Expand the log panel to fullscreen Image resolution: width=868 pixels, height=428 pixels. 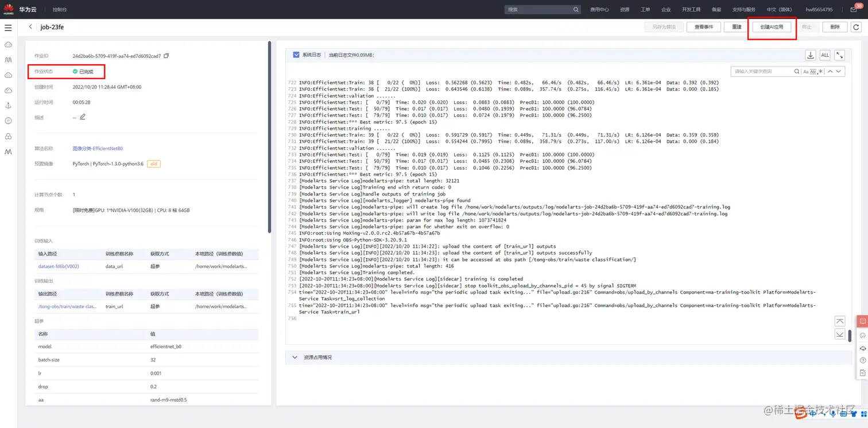839,55
